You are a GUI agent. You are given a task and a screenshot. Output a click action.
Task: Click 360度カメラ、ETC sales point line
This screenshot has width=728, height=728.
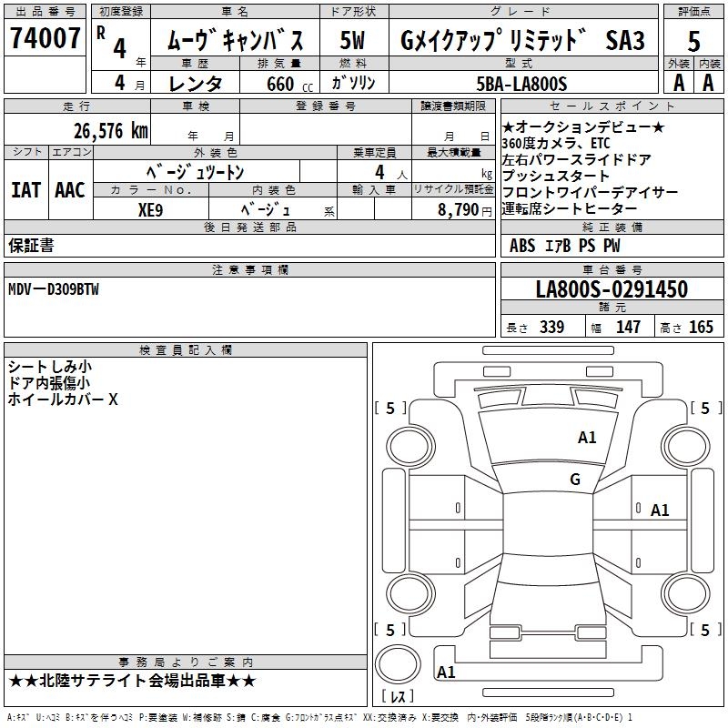(x=556, y=143)
